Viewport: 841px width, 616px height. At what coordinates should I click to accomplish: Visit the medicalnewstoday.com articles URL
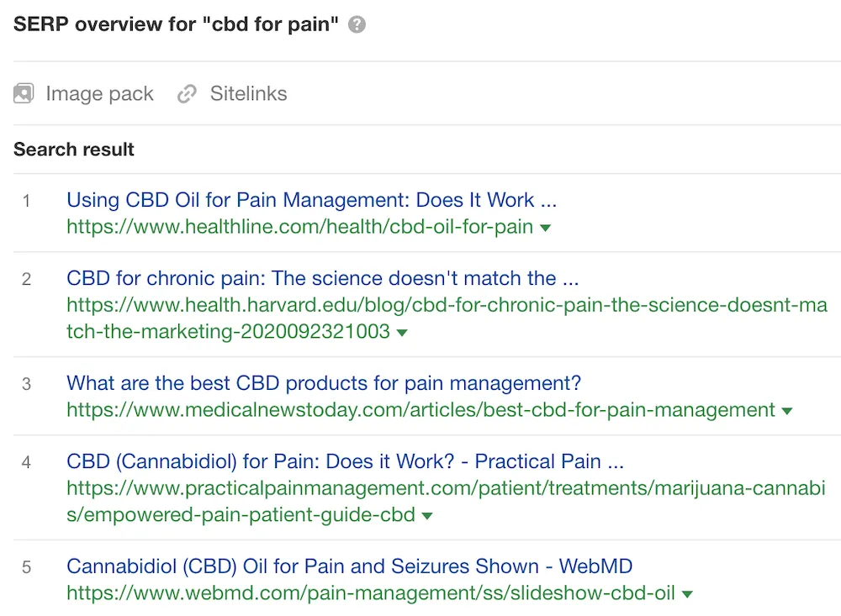[420, 410]
